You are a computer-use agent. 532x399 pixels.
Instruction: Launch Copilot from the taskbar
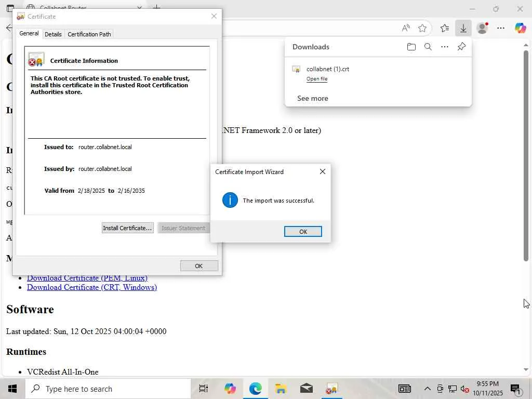coord(230,389)
